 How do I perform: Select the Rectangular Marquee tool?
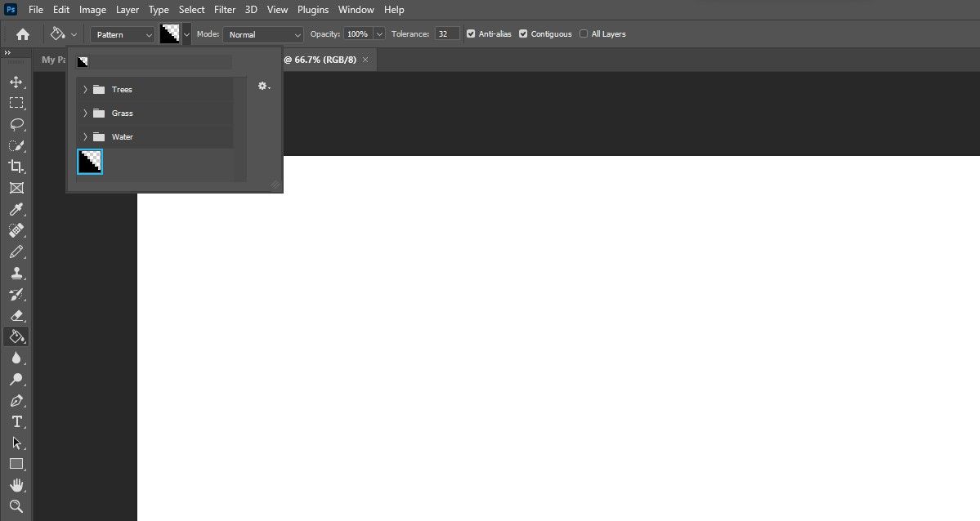(x=16, y=103)
